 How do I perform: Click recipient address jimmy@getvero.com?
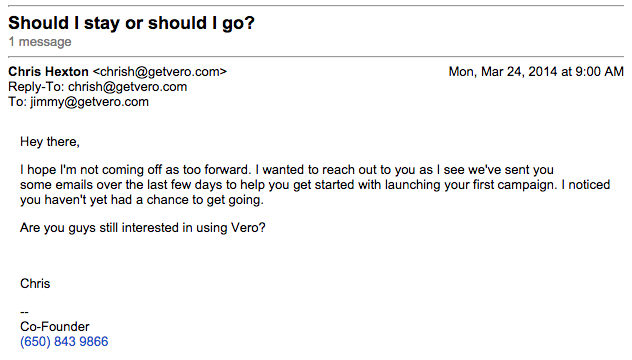(x=89, y=102)
